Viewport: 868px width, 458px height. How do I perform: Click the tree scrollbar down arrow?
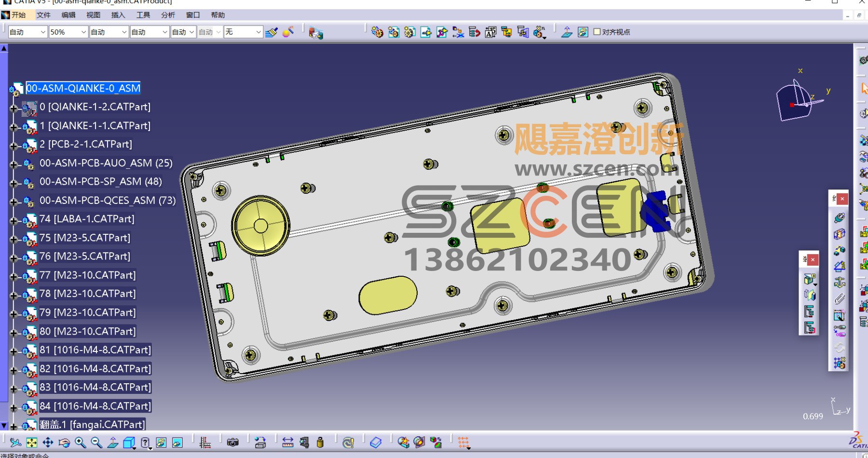point(4,426)
